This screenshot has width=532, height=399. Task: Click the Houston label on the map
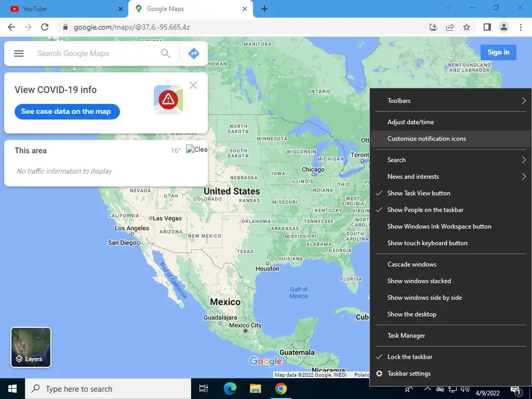(x=268, y=269)
